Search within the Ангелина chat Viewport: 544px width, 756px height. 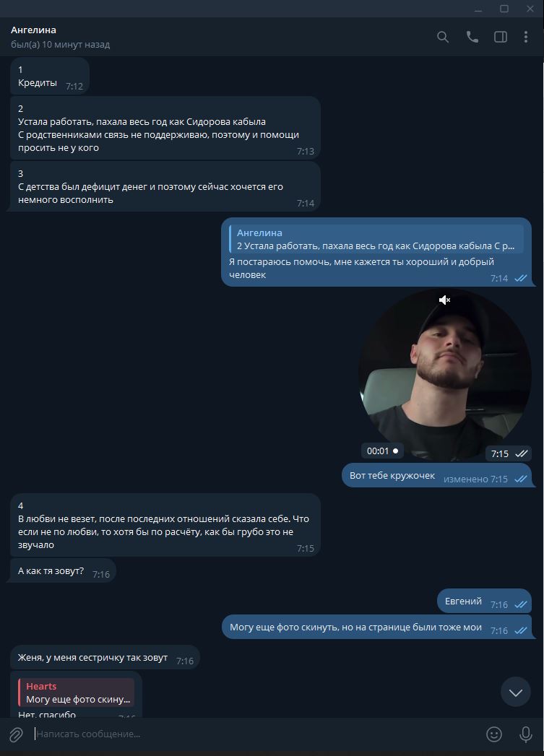pyautogui.click(x=443, y=37)
